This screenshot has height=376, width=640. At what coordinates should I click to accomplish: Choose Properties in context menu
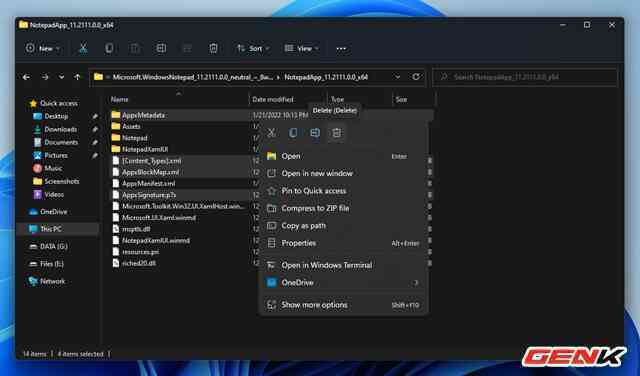point(343,243)
